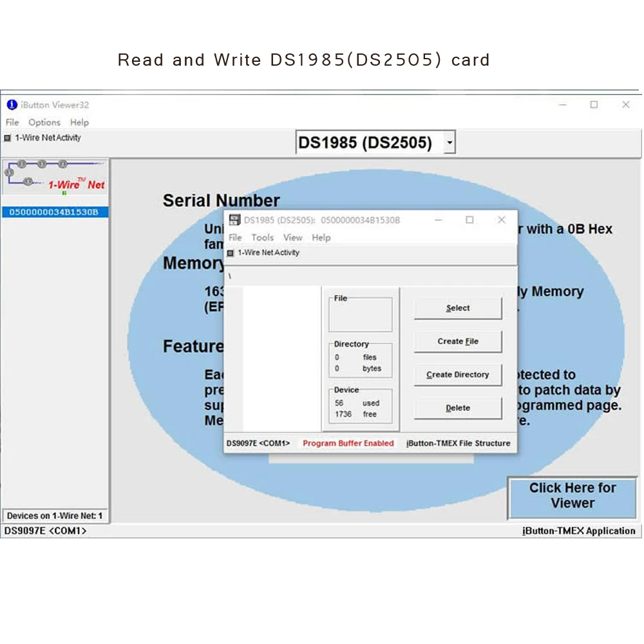The image size is (644, 644).
Task: Maximize the iButton Viewer32 window
Action: click(594, 105)
